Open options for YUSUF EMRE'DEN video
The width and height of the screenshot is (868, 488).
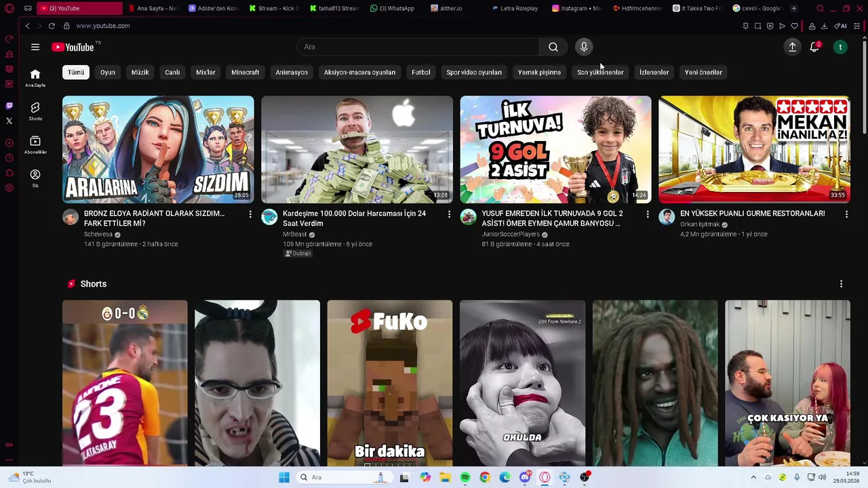pyautogui.click(x=648, y=214)
